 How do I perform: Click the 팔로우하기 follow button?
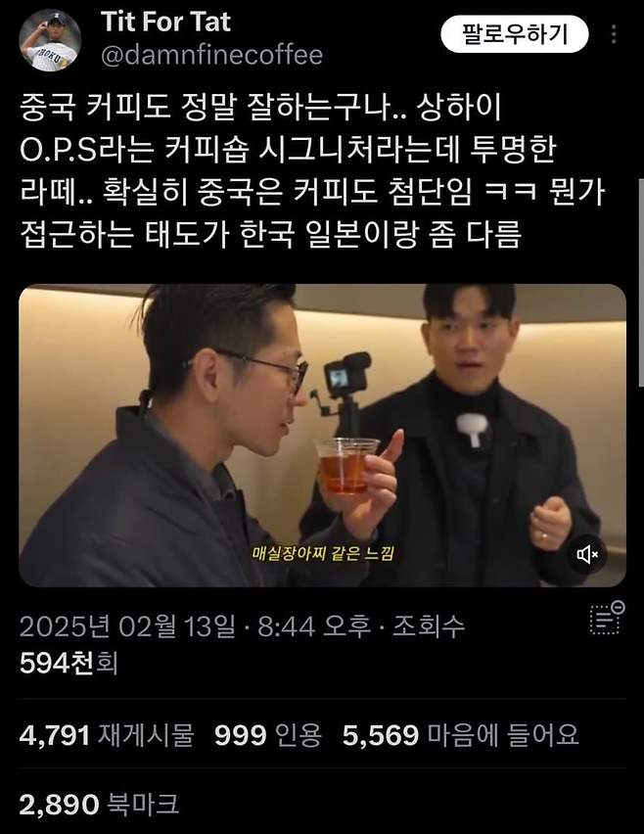[514, 34]
